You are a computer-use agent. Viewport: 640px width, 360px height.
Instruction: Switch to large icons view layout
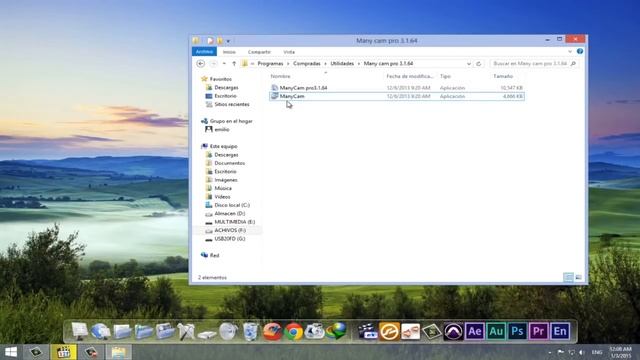(x=578, y=278)
